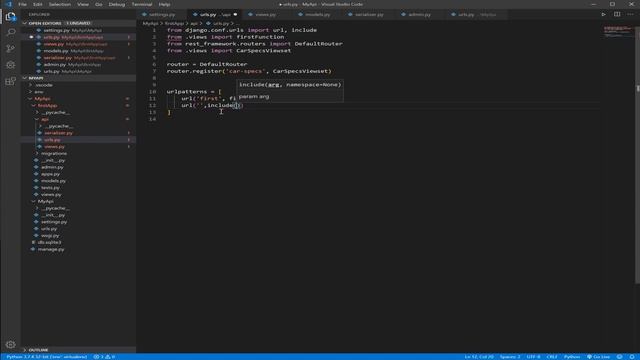Open the Edit menu

tap(38, 4)
